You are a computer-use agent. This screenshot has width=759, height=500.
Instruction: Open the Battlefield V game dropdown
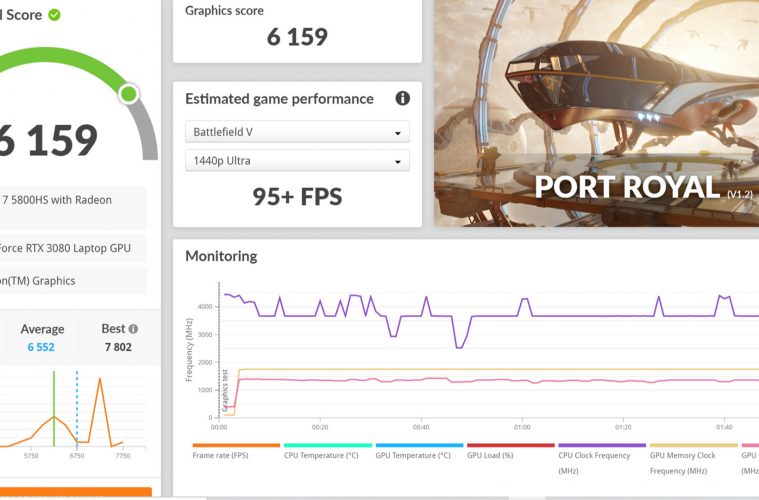[297, 132]
